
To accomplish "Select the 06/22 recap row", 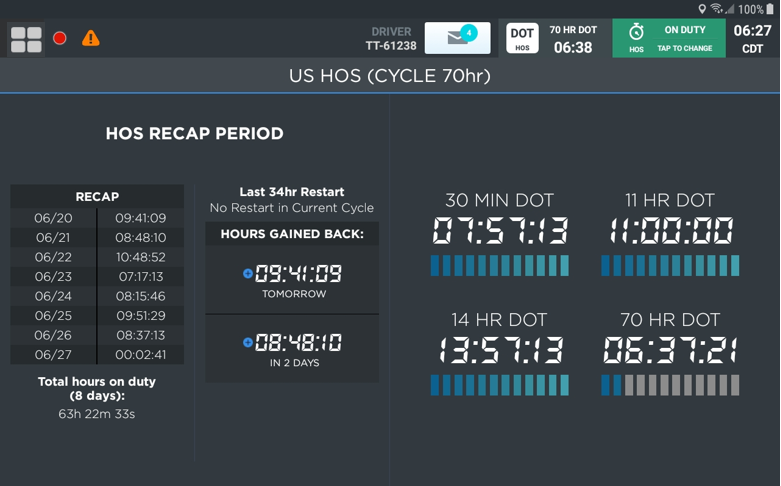I will point(97,257).
